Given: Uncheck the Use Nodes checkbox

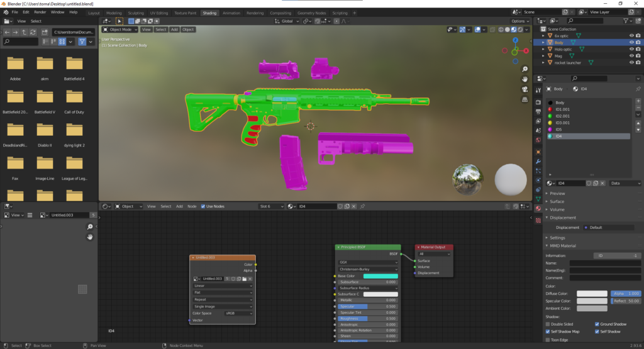Looking at the screenshot, I should click(x=204, y=206).
